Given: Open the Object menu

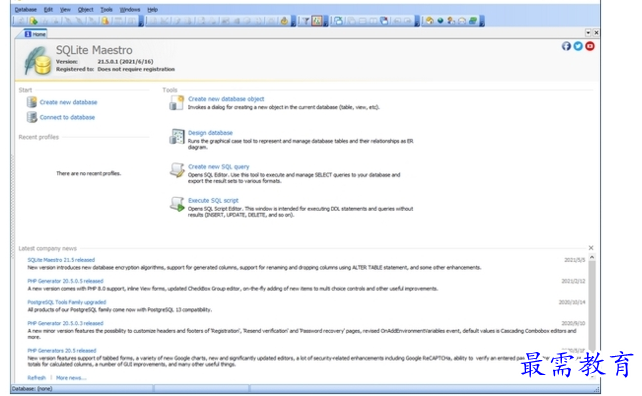Looking at the screenshot, I should pyautogui.click(x=85, y=9).
